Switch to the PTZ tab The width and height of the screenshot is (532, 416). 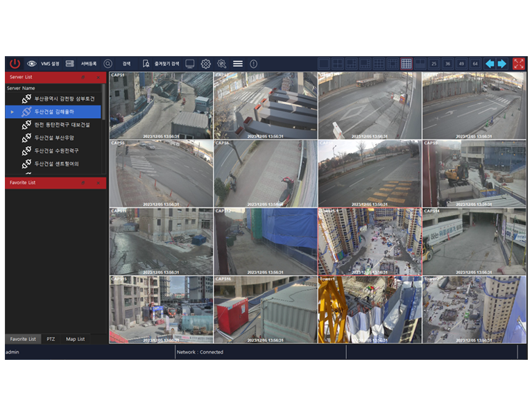coord(51,339)
